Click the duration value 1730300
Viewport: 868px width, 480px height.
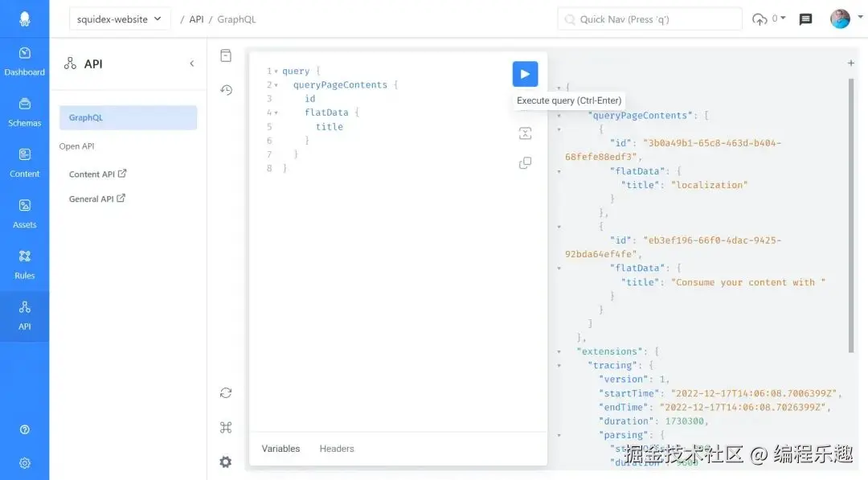(x=684, y=421)
